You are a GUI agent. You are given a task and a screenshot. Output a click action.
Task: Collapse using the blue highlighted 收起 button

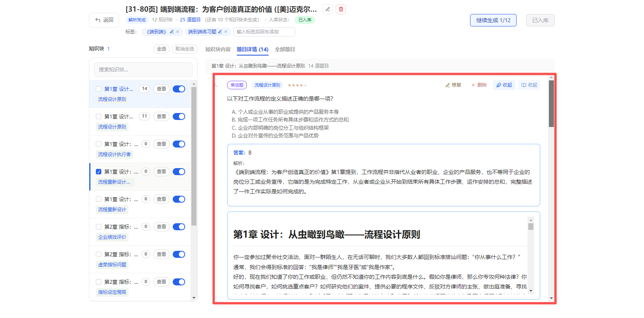click(x=504, y=85)
